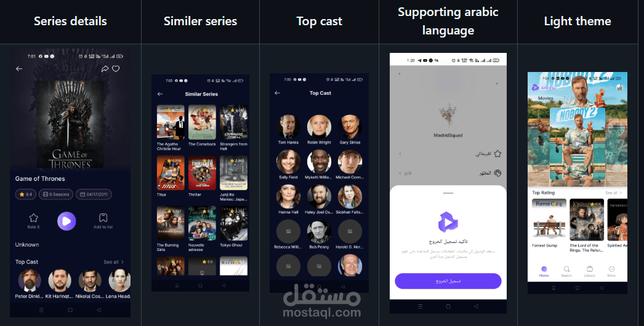Play Game of Thrones with purple play button

[x=66, y=221]
